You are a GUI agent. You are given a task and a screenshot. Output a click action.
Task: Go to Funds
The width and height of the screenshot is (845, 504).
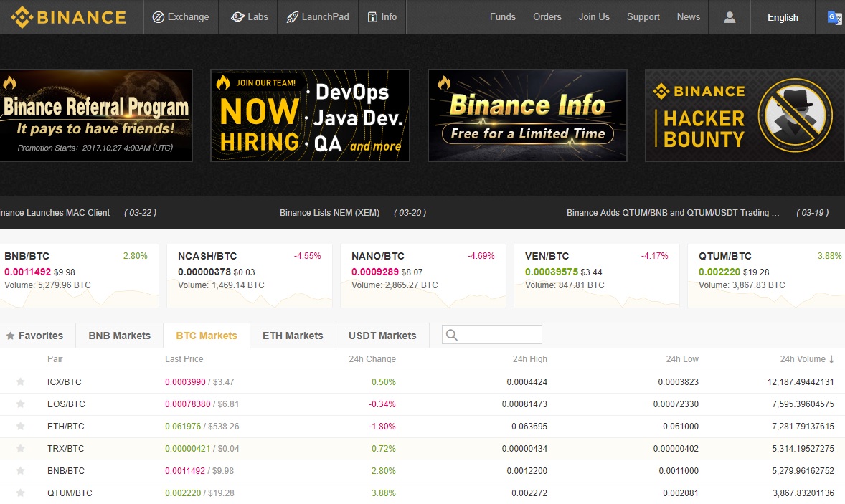tap(502, 17)
